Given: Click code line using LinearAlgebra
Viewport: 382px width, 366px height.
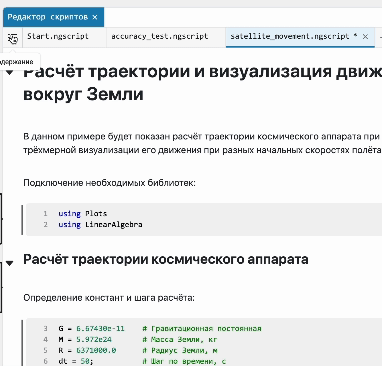Looking at the screenshot, I should click(x=100, y=224).
